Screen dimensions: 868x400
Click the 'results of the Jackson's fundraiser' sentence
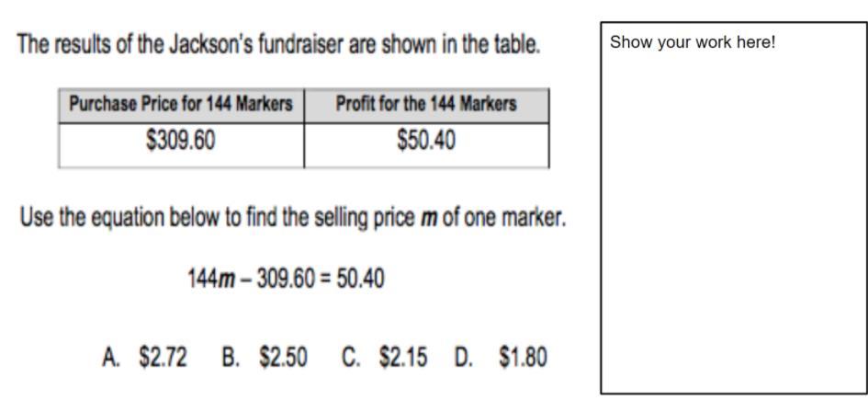point(276,45)
